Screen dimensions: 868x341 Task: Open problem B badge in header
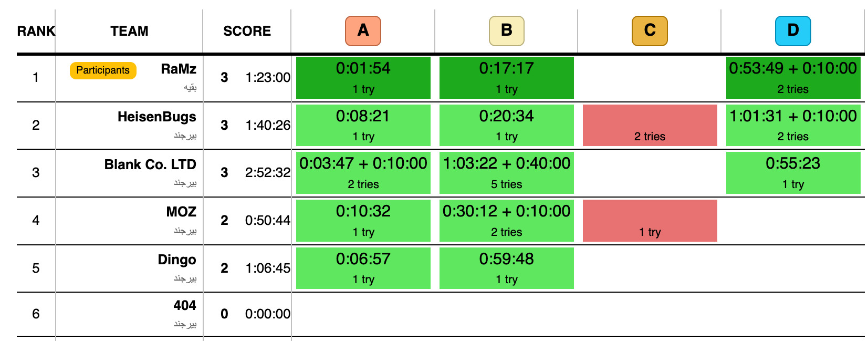(506, 30)
